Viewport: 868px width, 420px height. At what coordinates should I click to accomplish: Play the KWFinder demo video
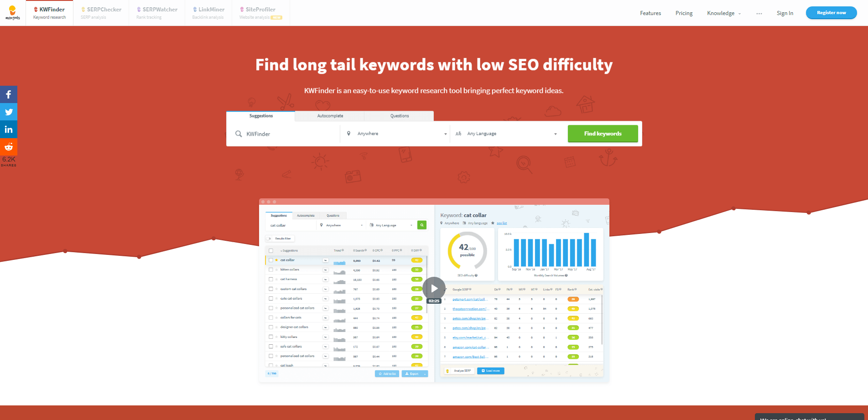434,288
